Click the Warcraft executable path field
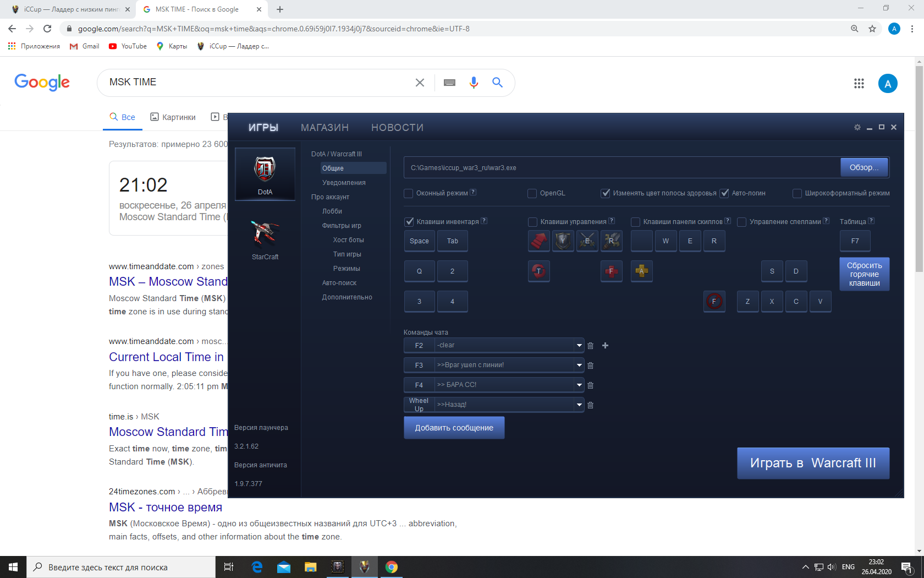924x578 pixels. [621, 168]
